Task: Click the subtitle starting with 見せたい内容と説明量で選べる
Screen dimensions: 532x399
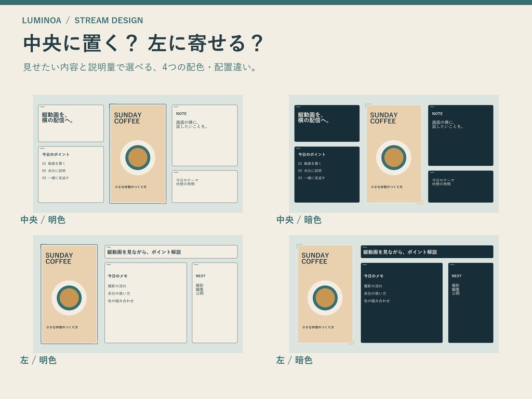Action: coord(140,67)
